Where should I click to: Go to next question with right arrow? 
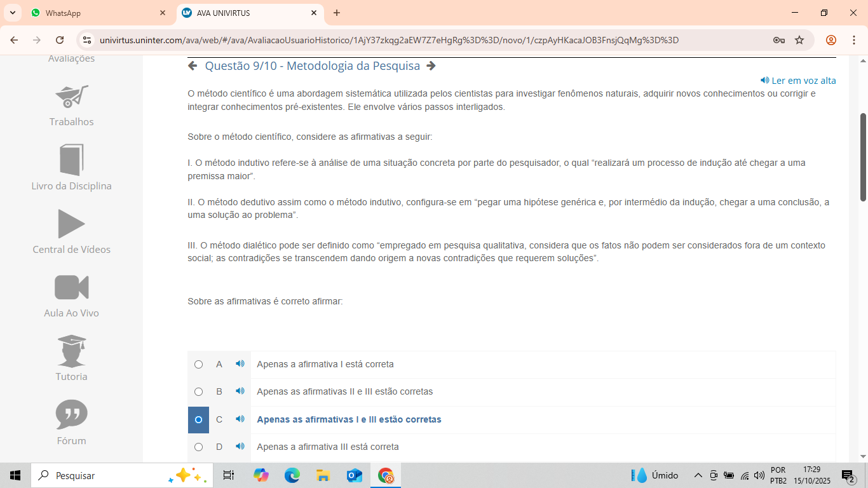point(431,66)
